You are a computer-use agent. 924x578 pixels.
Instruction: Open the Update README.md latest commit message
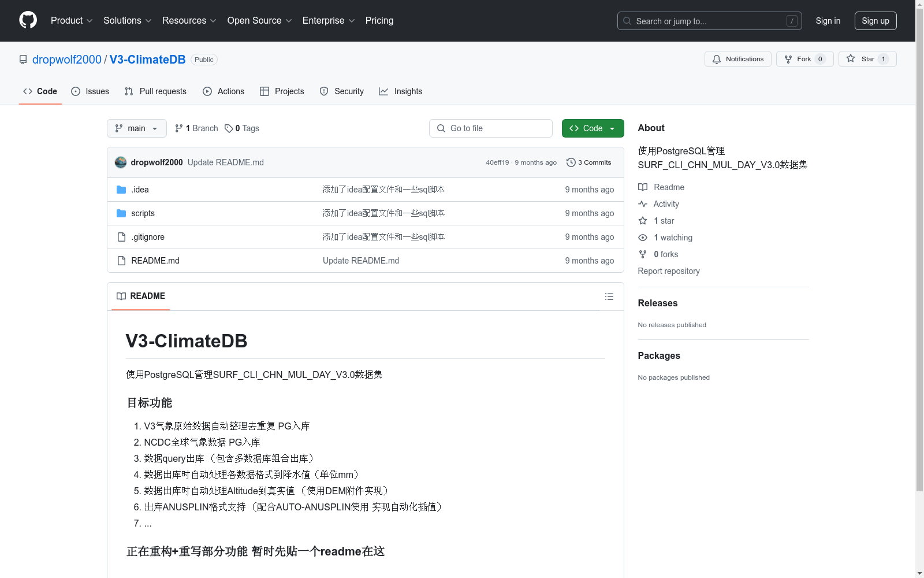pos(226,162)
